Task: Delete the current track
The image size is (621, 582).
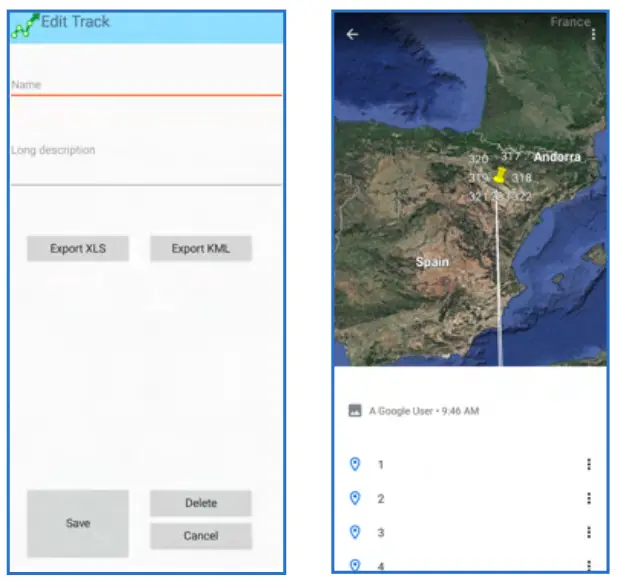Action: [x=201, y=503]
